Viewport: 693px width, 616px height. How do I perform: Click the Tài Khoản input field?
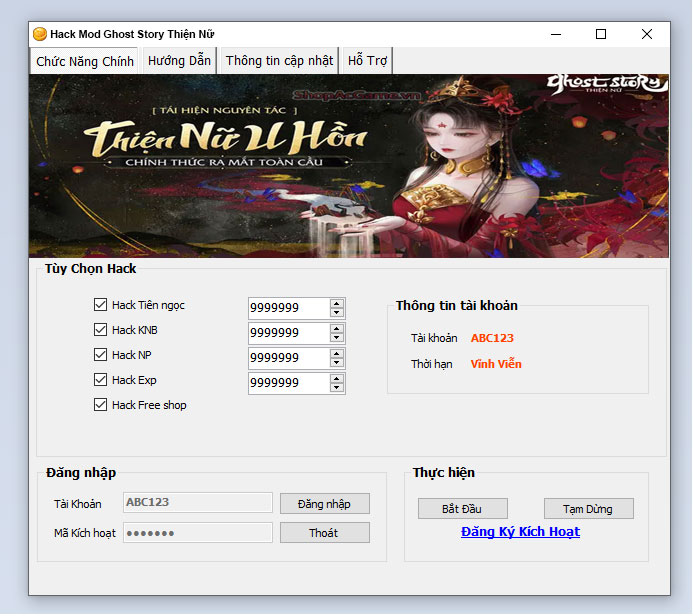198,502
